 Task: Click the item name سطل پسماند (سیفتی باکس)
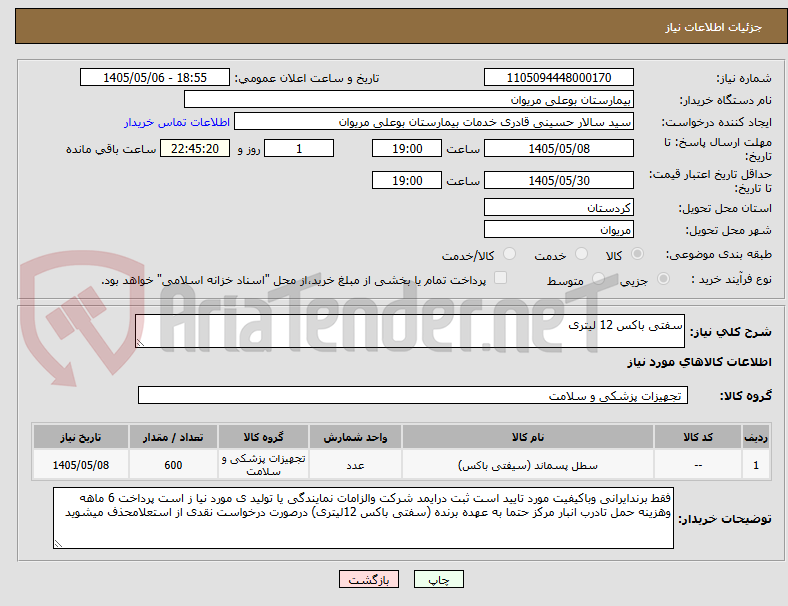coord(528,465)
